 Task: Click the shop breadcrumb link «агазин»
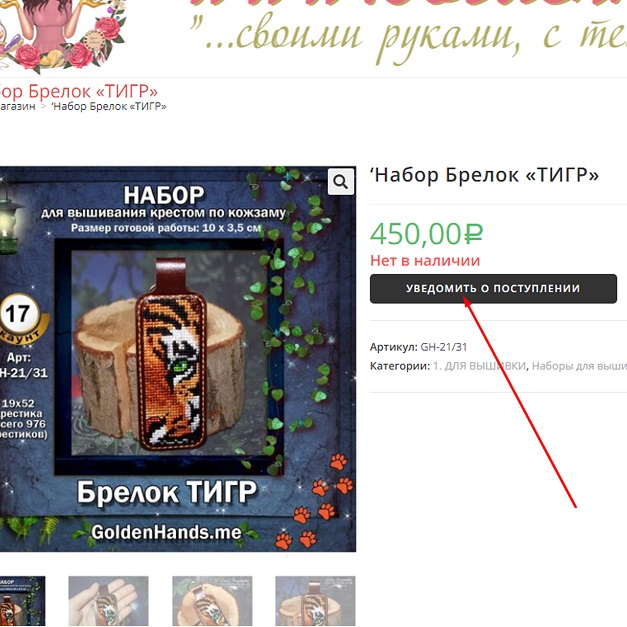[18, 106]
